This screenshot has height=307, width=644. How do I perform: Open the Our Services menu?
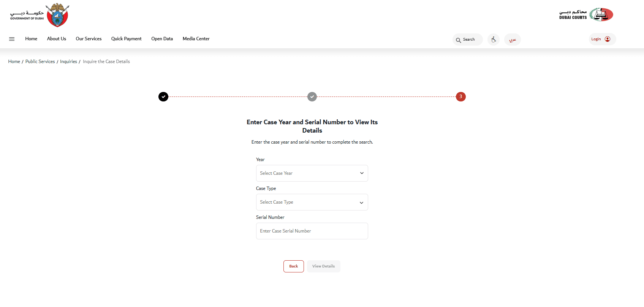pos(89,39)
